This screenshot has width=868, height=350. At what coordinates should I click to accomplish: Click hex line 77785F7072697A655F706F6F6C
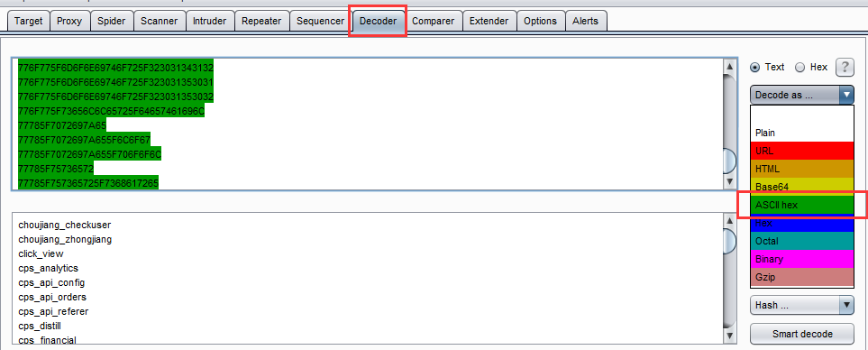[x=89, y=154]
